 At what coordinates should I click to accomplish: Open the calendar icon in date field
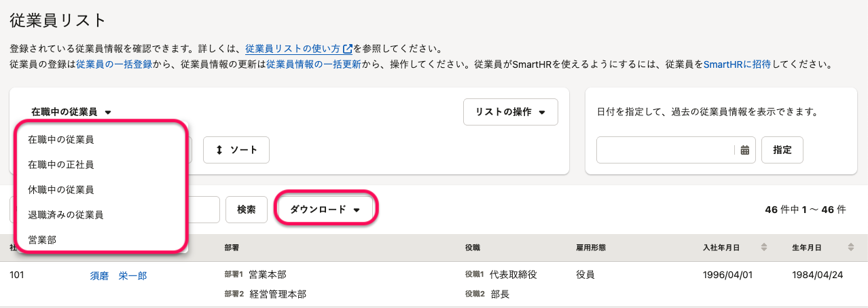[x=744, y=151]
